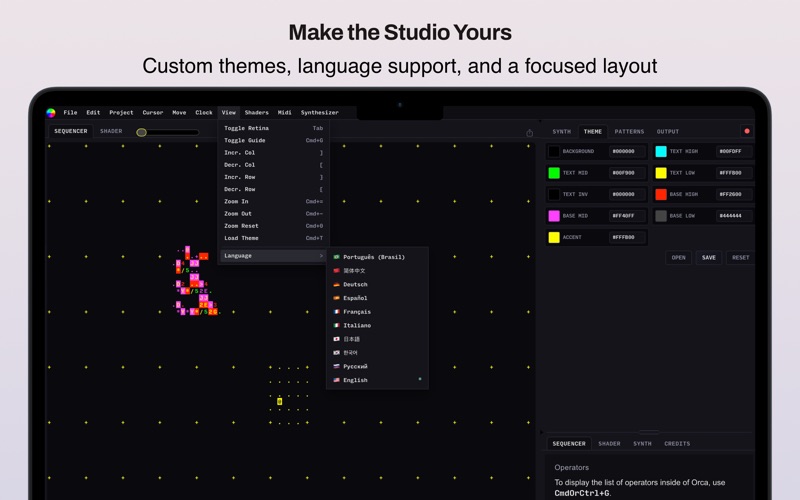Click the slider knob next to SHADER tab
This screenshot has width=800, height=500.
[x=142, y=132]
